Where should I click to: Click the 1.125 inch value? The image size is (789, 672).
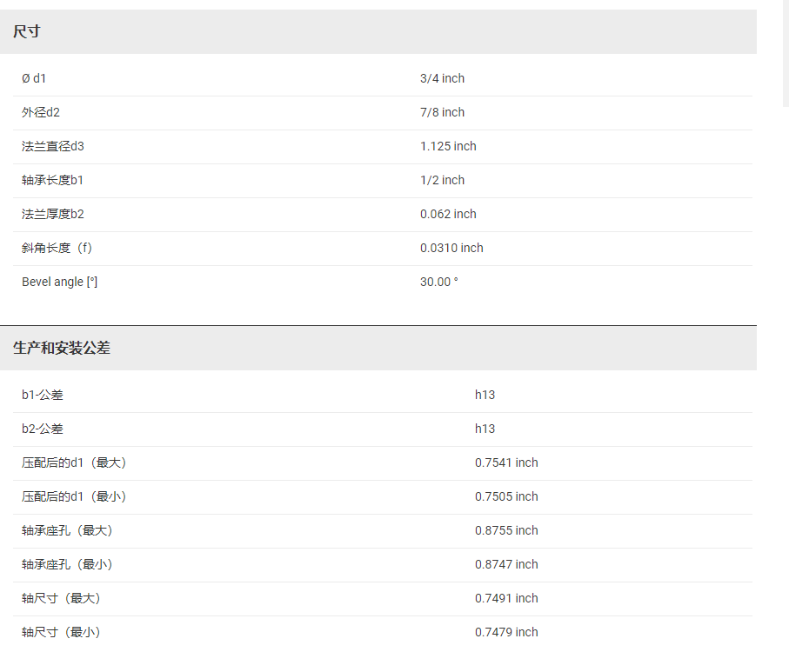click(448, 147)
